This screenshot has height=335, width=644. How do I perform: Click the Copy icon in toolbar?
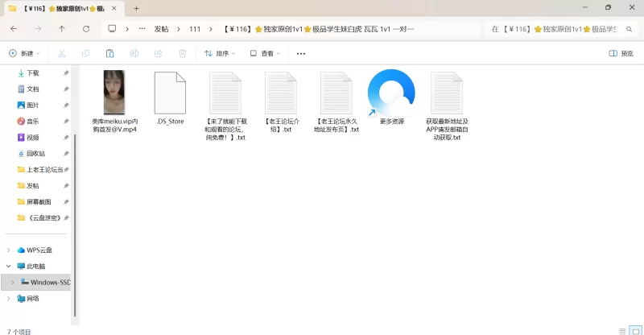coord(86,53)
